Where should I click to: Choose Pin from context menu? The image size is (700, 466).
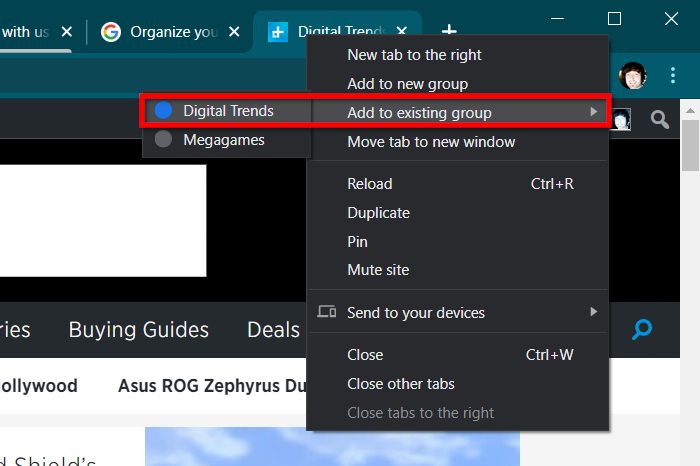pos(458,241)
